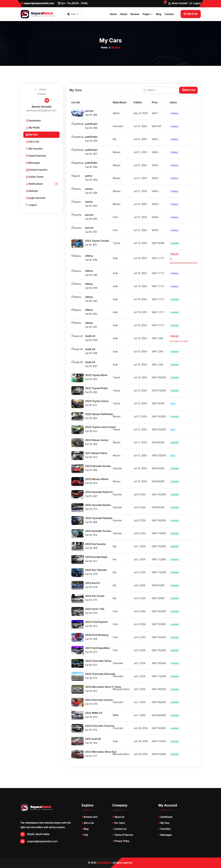Click the camera icon to change profile photo
Viewport: 221px width, 868px height.
[47, 100]
